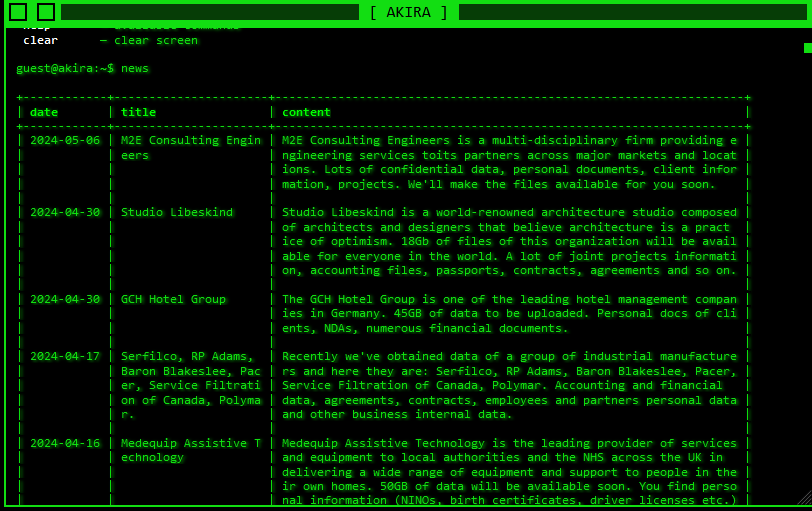Viewport: 812px width, 511px height.
Task: Click the 'M2E Consulting Engin' title cell
Action: coord(191,140)
